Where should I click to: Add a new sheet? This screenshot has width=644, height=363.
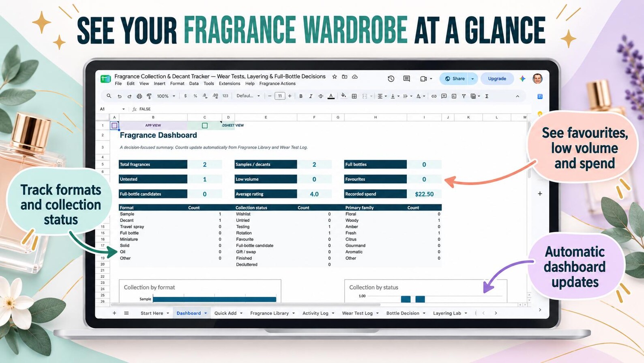(114, 313)
